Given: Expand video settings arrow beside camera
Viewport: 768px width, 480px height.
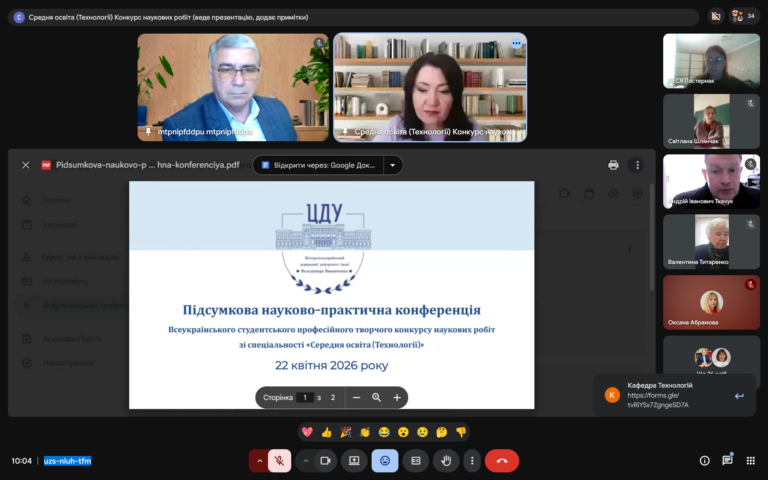Looking at the screenshot, I should (305, 461).
